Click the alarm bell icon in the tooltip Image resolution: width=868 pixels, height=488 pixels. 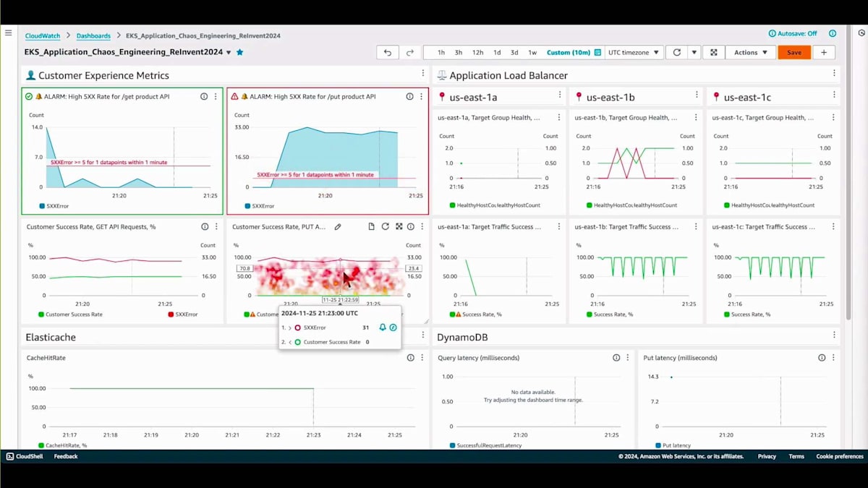[383, 328]
